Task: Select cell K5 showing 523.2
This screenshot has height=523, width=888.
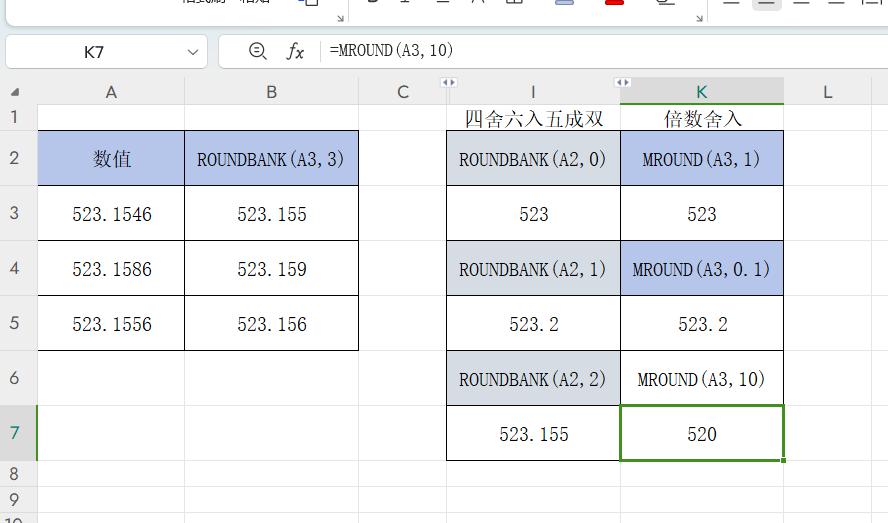Action: [x=702, y=323]
